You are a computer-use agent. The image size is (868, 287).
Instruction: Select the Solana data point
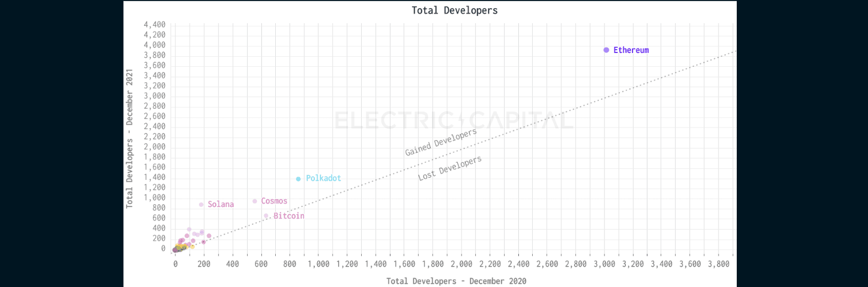tap(201, 205)
